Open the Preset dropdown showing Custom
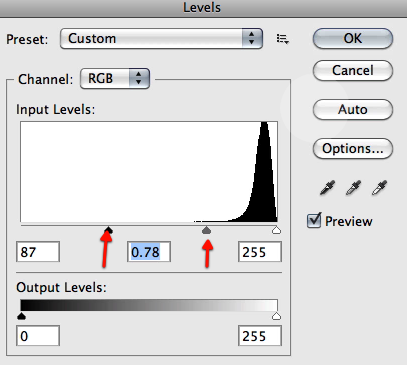The height and width of the screenshot is (365, 407). coord(161,39)
